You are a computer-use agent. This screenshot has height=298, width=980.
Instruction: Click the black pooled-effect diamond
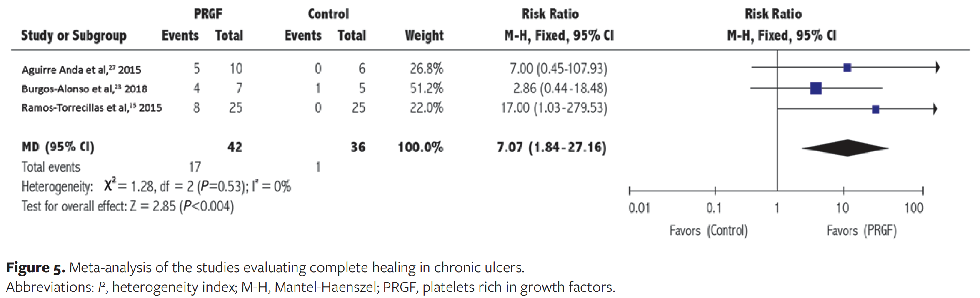[x=846, y=148]
